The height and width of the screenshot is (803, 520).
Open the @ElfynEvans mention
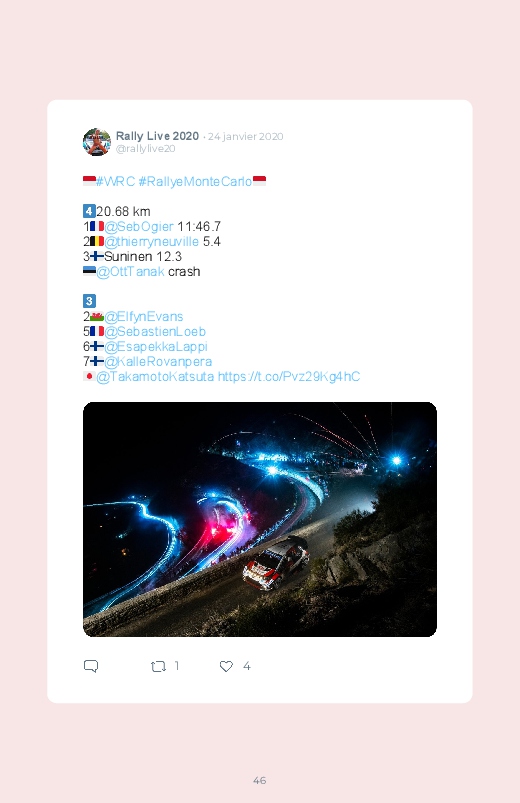[143, 316]
